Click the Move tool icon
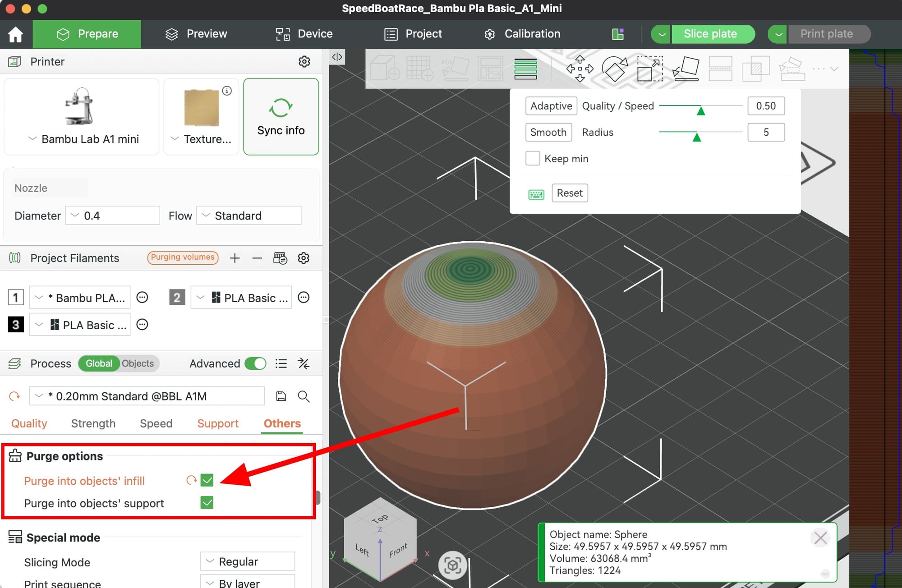The image size is (902, 588). tap(580, 69)
